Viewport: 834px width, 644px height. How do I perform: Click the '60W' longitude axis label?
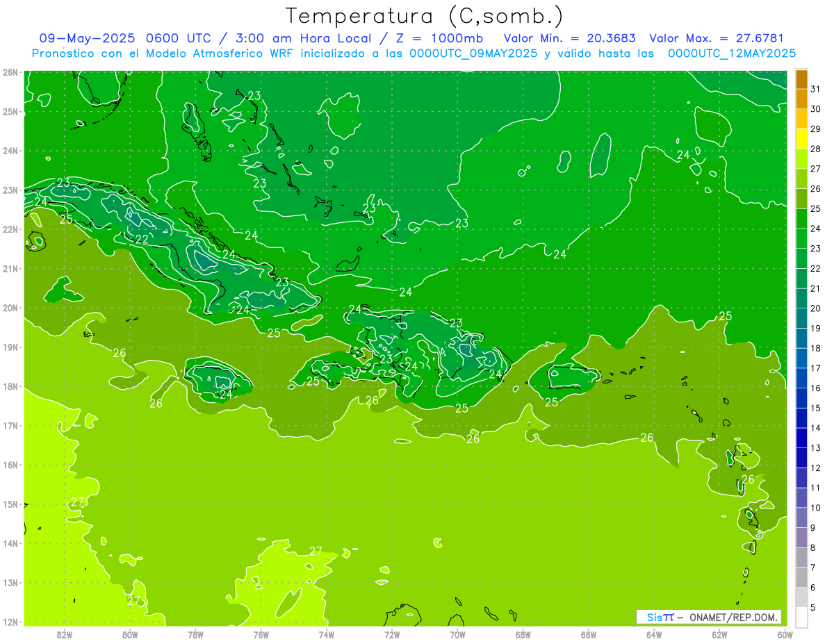point(785,634)
